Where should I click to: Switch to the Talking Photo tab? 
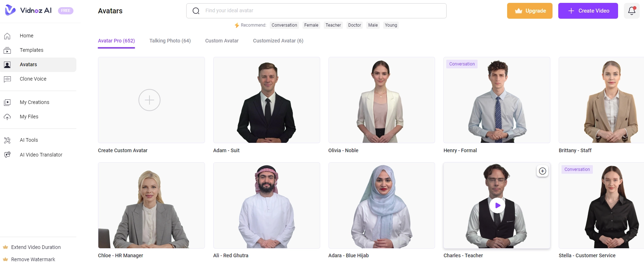(x=170, y=41)
